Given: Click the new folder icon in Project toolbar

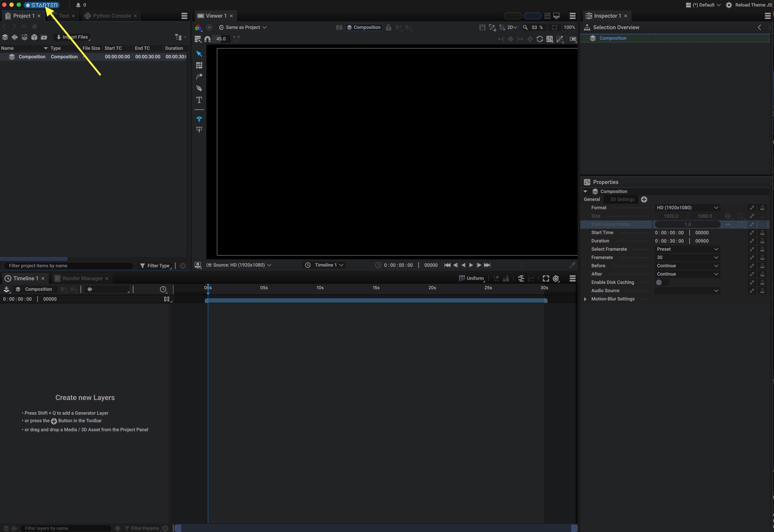Looking at the screenshot, I should coord(44,37).
